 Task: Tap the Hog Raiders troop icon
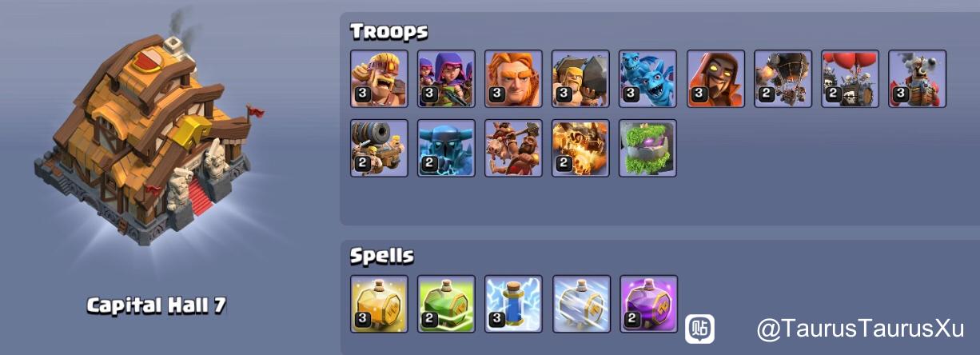click(x=514, y=148)
